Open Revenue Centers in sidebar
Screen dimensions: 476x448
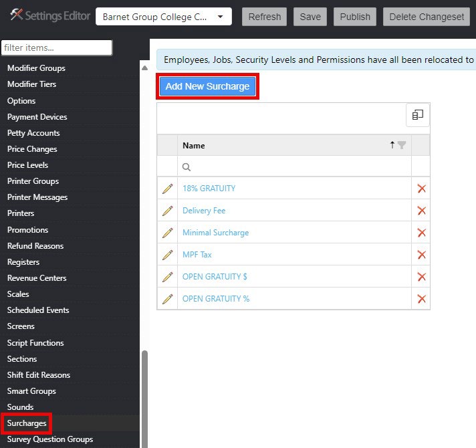(37, 278)
